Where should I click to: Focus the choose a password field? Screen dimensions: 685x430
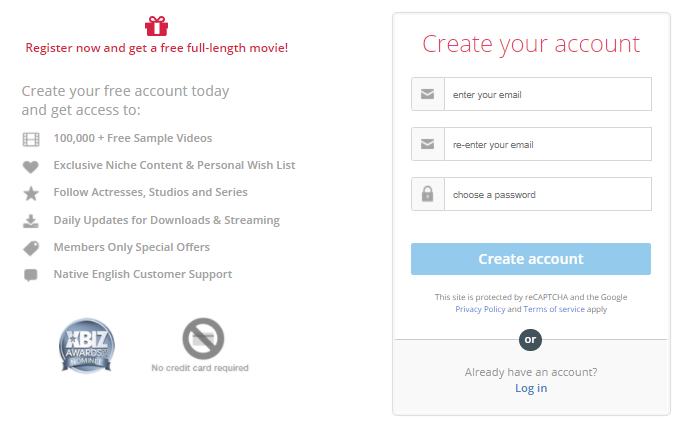(547, 194)
